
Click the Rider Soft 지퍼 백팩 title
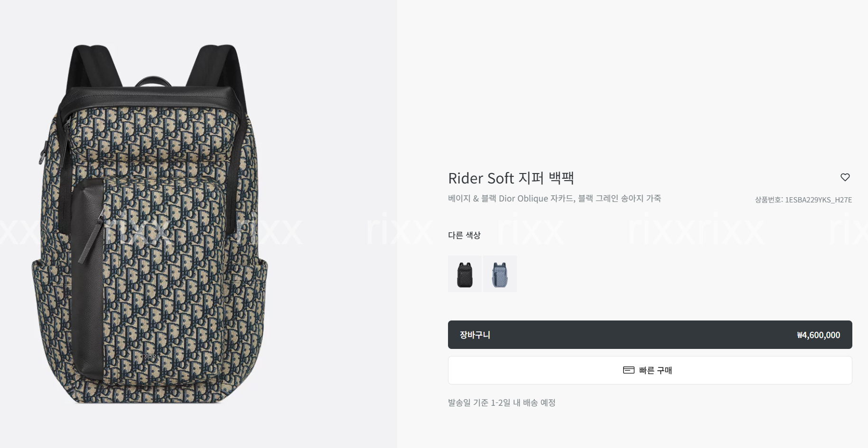pyautogui.click(x=511, y=178)
